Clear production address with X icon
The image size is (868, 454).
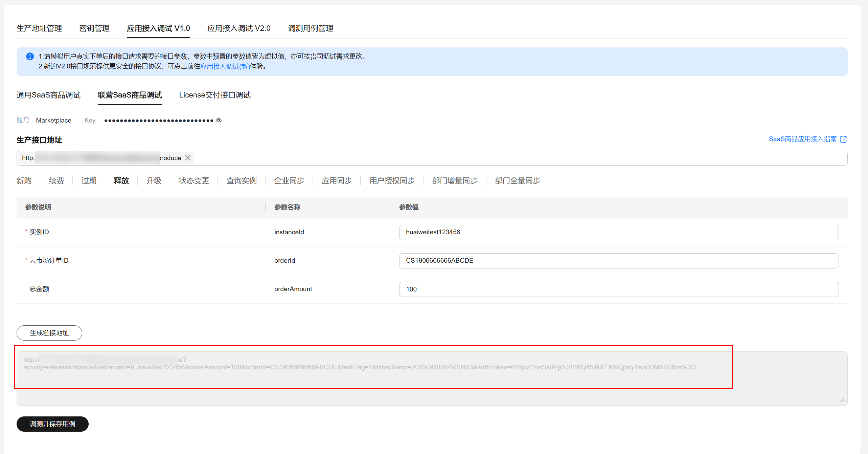click(x=188, y=158)
